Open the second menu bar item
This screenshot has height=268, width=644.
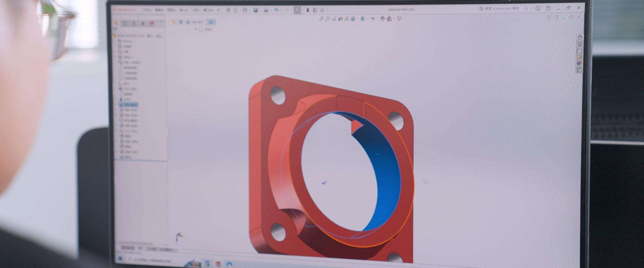pos(159,10)
